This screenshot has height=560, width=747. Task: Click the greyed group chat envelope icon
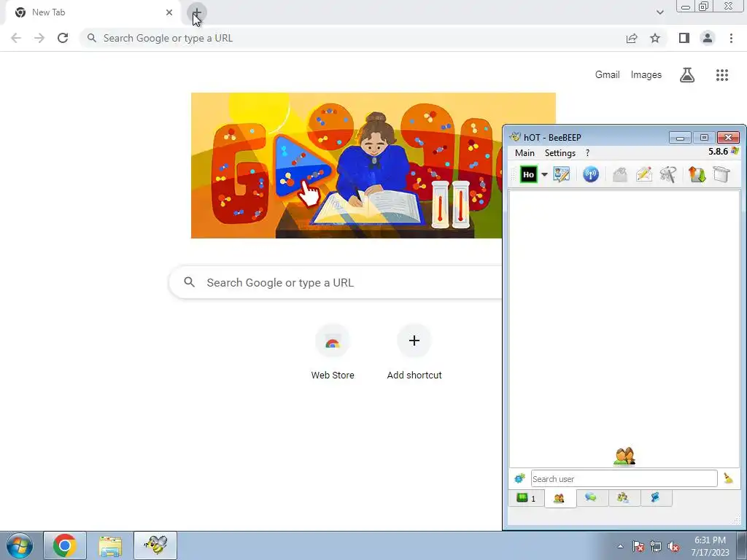620,174
